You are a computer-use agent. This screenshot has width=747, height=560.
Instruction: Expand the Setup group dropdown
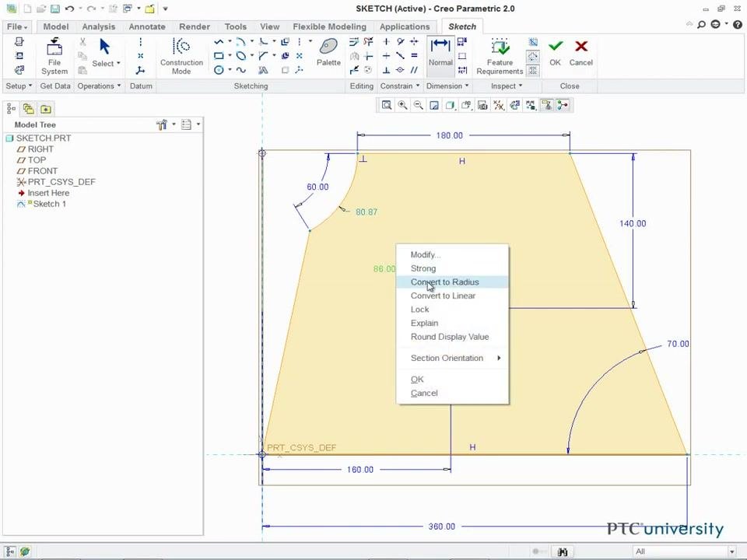pyautogui.click(x=19, y=86)
